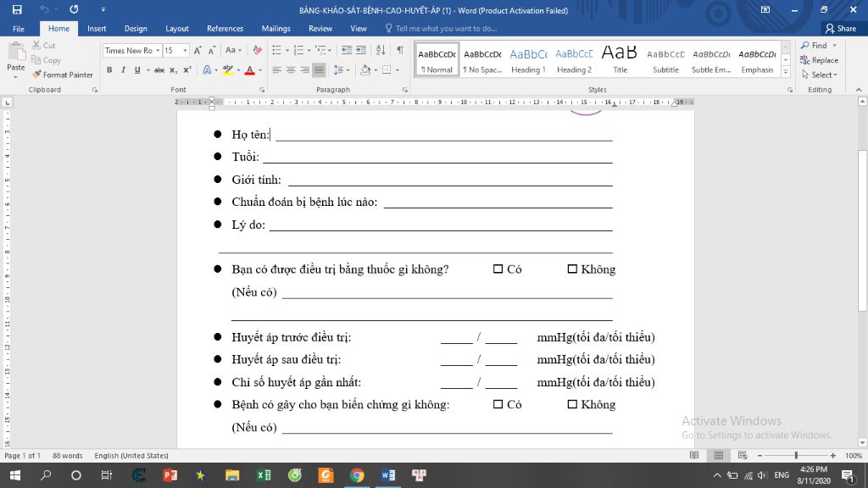Check the Có box for thuốc question

coord(498,269)
